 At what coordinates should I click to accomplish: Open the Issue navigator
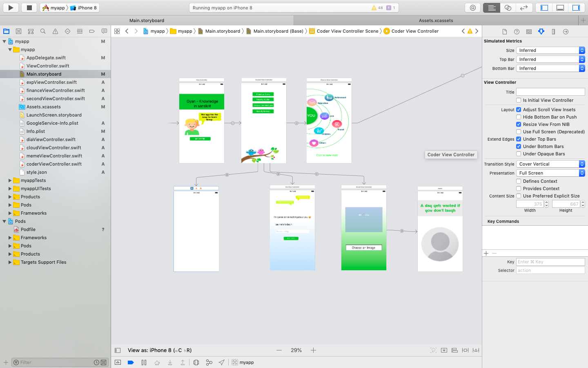(x=55, y=31)
